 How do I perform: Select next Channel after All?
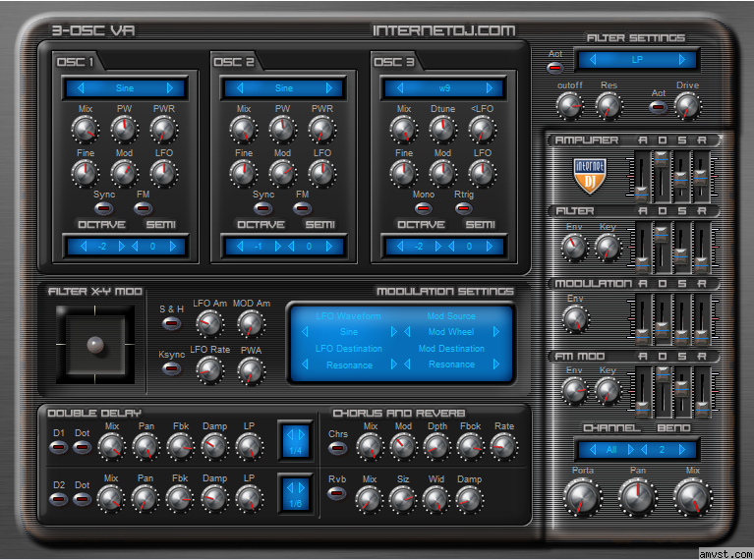pos(630,449)
